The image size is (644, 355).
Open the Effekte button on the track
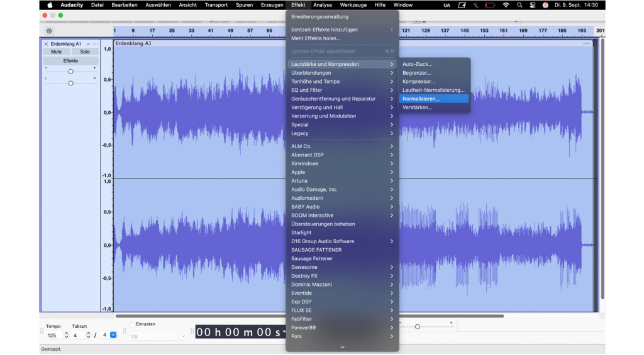click(x=70, y=61)
